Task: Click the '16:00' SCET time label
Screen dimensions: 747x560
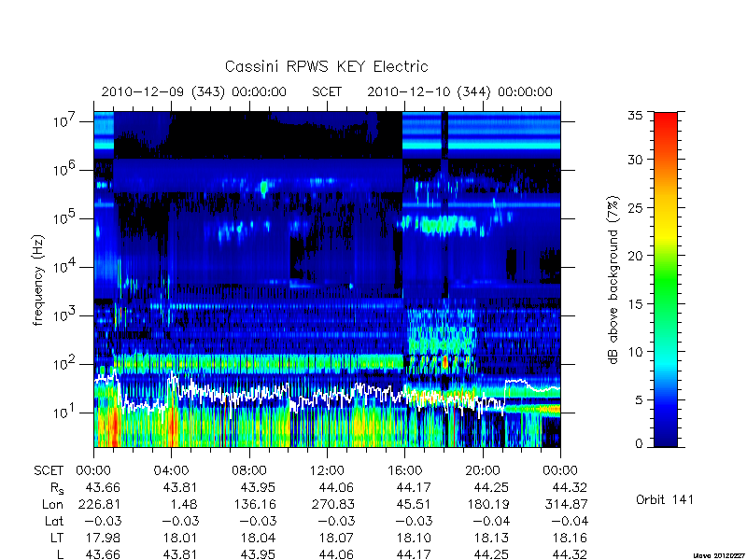Action: 404,471
